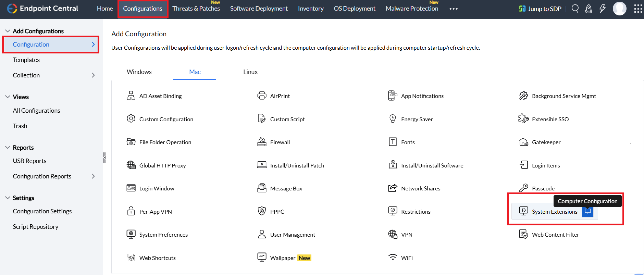Viewport: 644px width, 275px height.
Task: Open File Folder Operation icon
Action: click(131, 142)
